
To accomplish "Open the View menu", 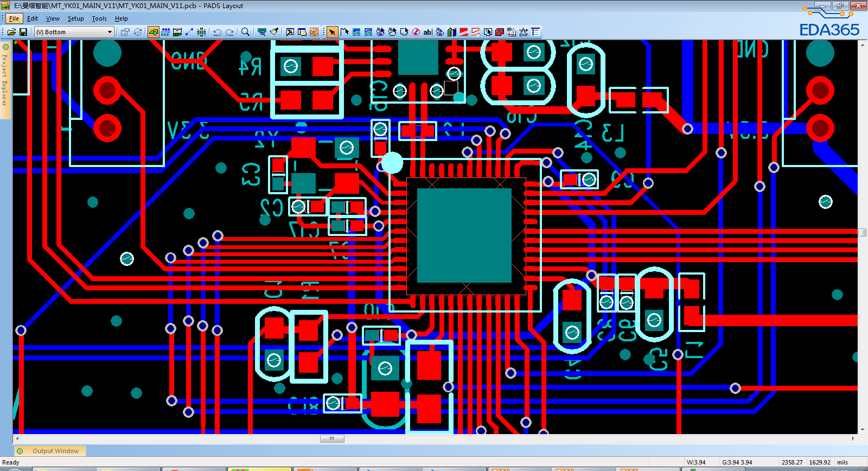I will tap(53, 18).
